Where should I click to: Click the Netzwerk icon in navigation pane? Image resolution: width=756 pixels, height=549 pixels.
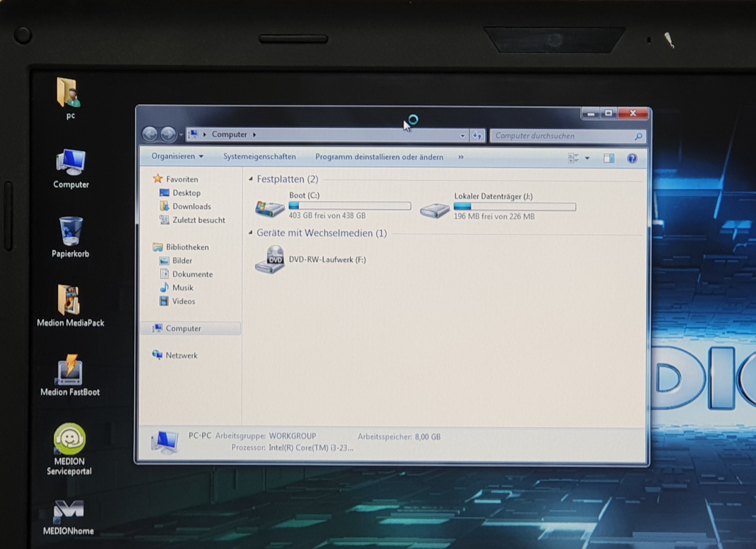157,355
